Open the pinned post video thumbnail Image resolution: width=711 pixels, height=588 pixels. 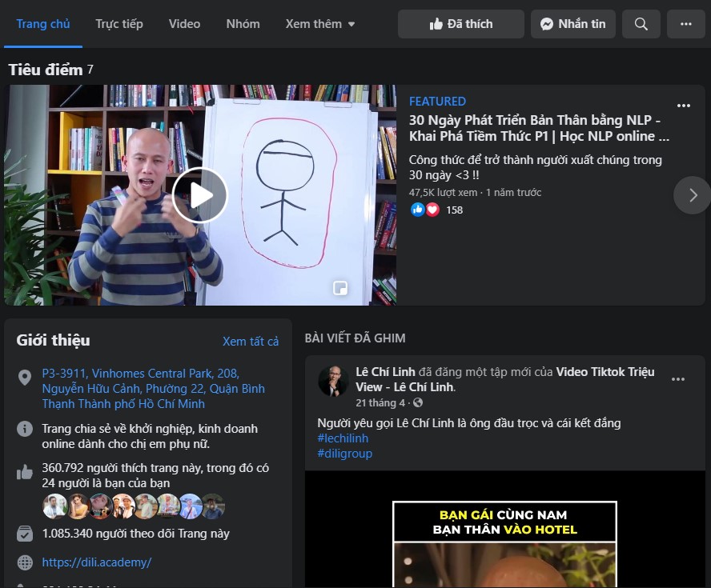[504, 529]
